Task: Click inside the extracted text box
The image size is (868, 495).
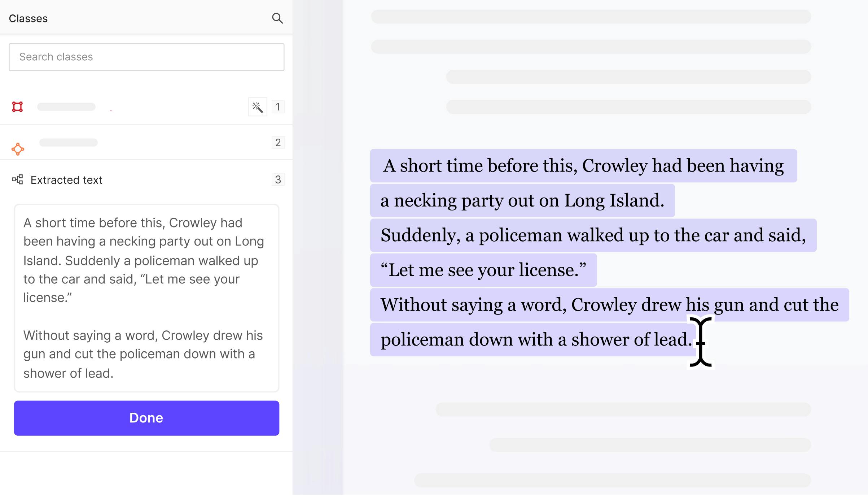Action: pos(146,298)
